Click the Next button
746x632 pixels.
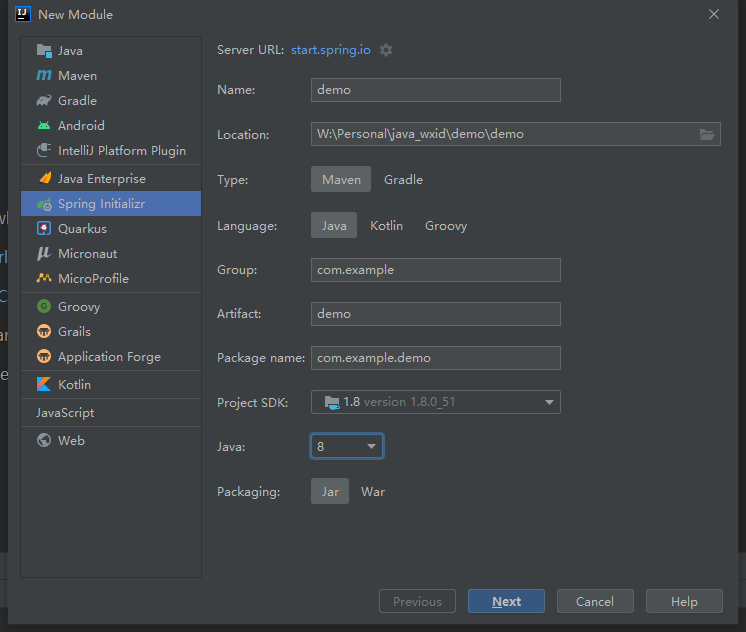tap(506, 602)
